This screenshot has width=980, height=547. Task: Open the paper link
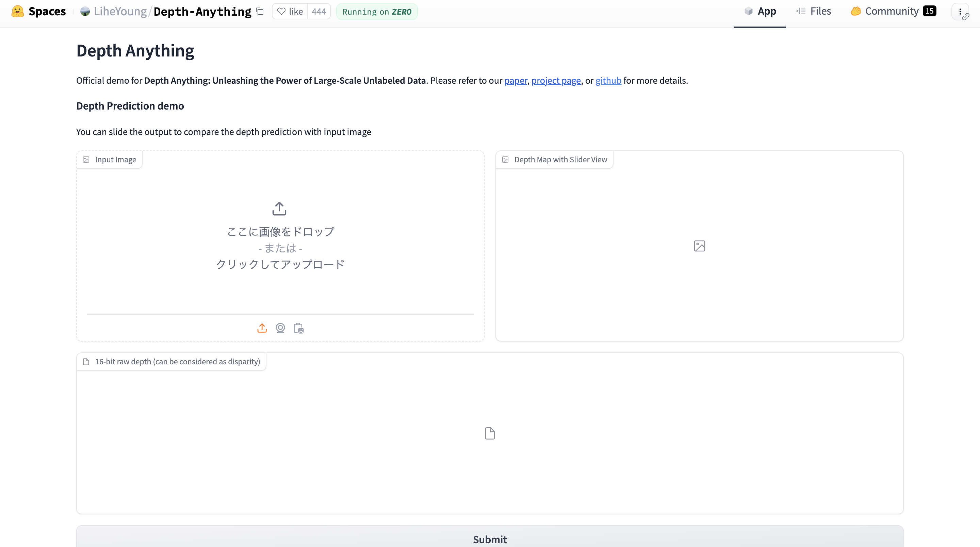click(516, 80)
